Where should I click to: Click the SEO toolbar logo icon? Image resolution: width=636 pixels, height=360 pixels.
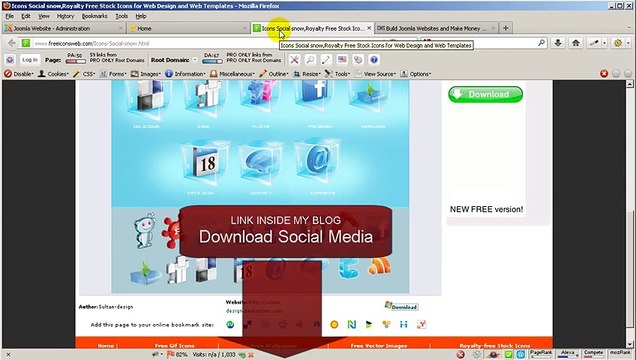tap(10, 60)
